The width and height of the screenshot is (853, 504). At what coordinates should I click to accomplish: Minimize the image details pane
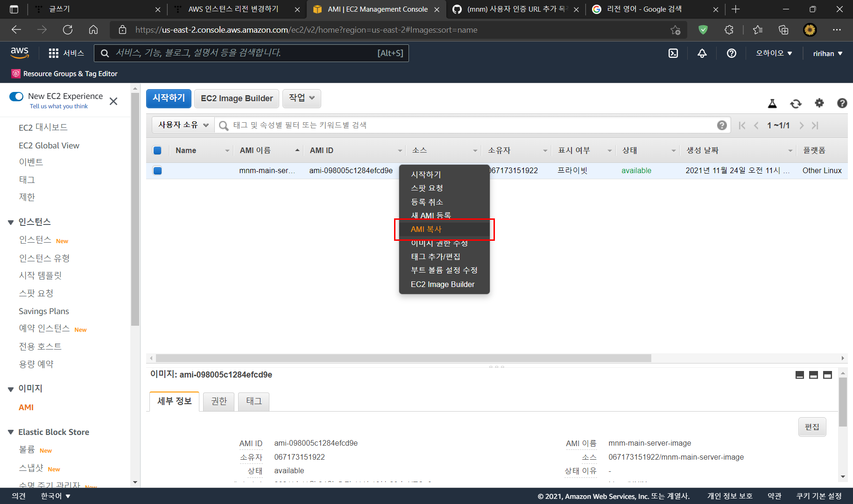800,375
